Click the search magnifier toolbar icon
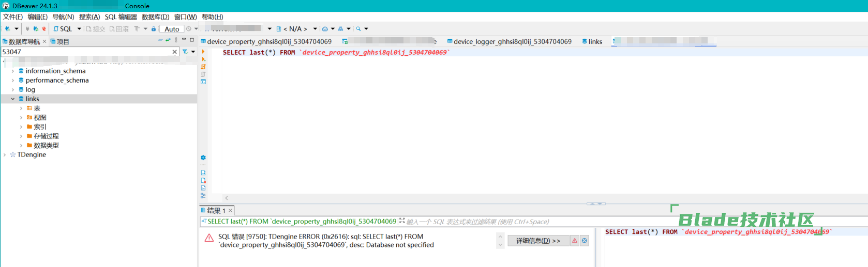868x267 pixels. click(x=358, y=29)
